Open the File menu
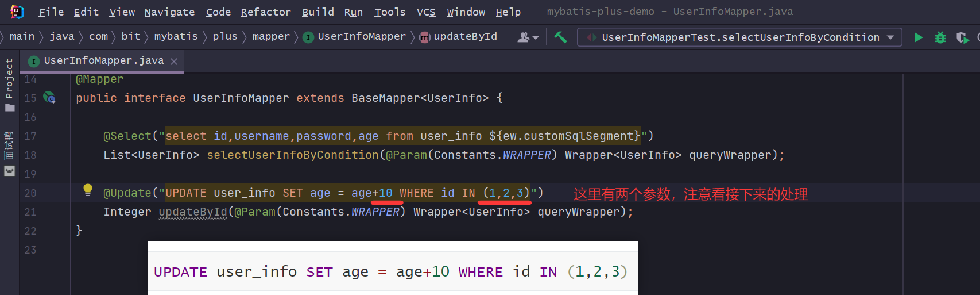Viewport: 980px width, 295px height. (x=51, y=12)
